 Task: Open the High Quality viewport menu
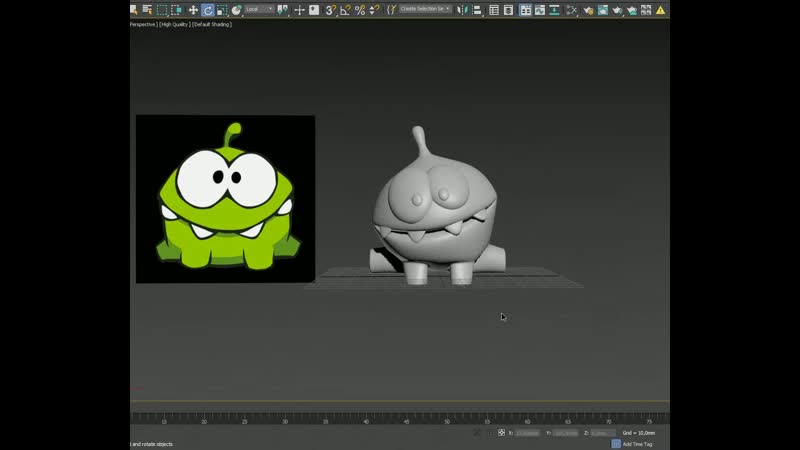point(175,24)
